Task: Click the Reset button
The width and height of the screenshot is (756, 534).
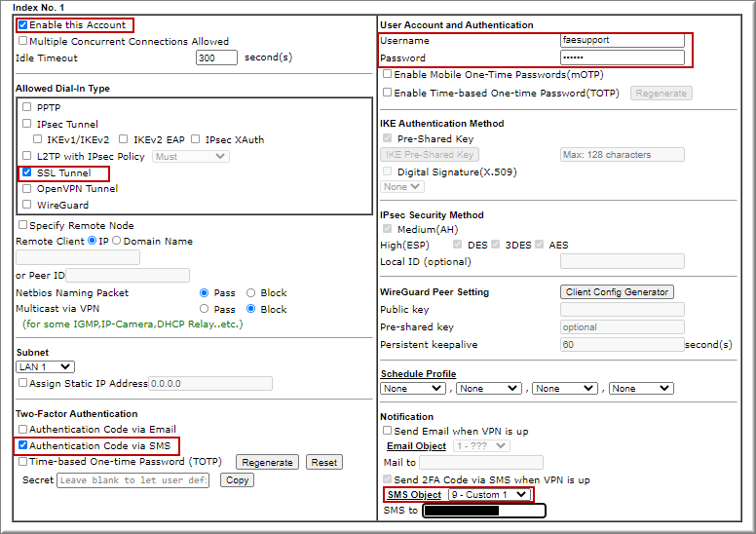Action: (324, 462)
